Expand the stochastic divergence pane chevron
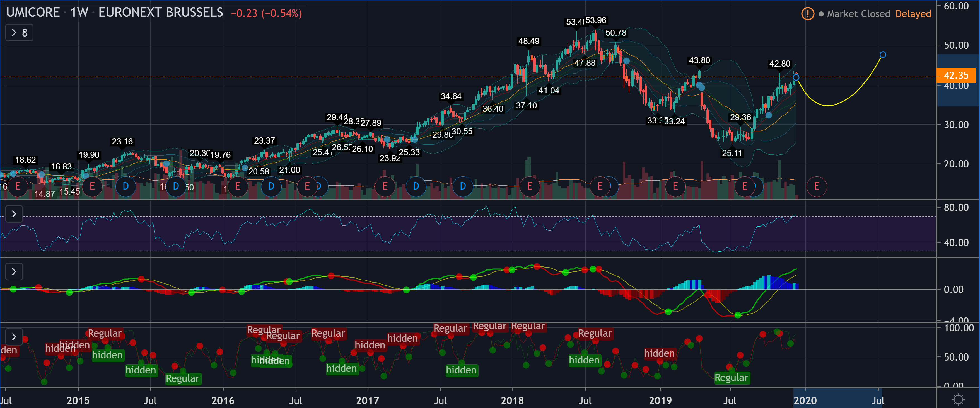980x408 pixels. click(14, 337)
